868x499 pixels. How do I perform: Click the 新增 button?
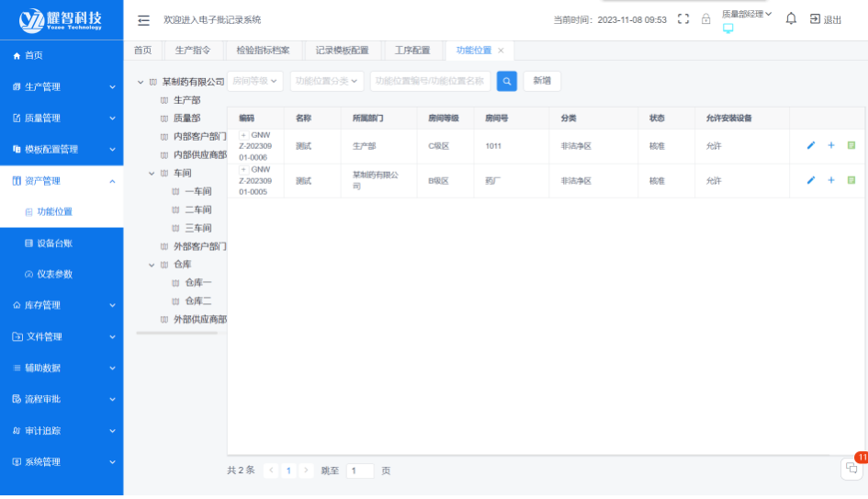542,81
